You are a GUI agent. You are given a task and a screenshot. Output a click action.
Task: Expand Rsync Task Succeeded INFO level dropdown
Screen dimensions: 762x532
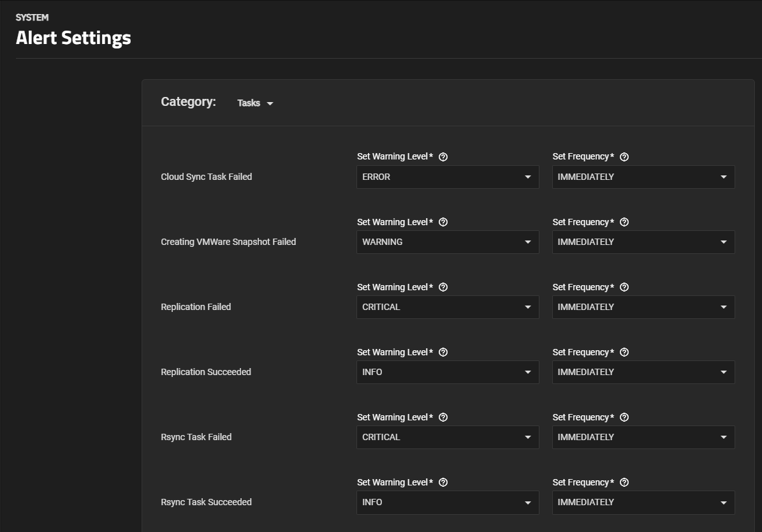447,503
